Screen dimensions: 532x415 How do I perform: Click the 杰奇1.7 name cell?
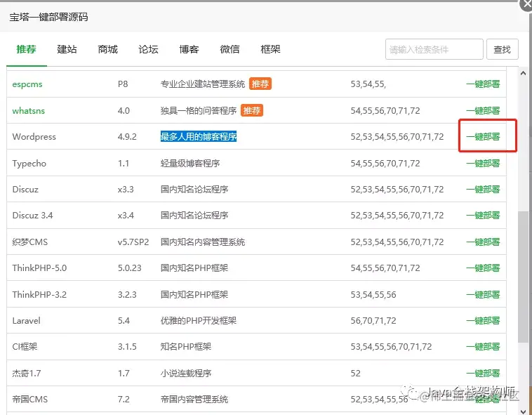27,374
